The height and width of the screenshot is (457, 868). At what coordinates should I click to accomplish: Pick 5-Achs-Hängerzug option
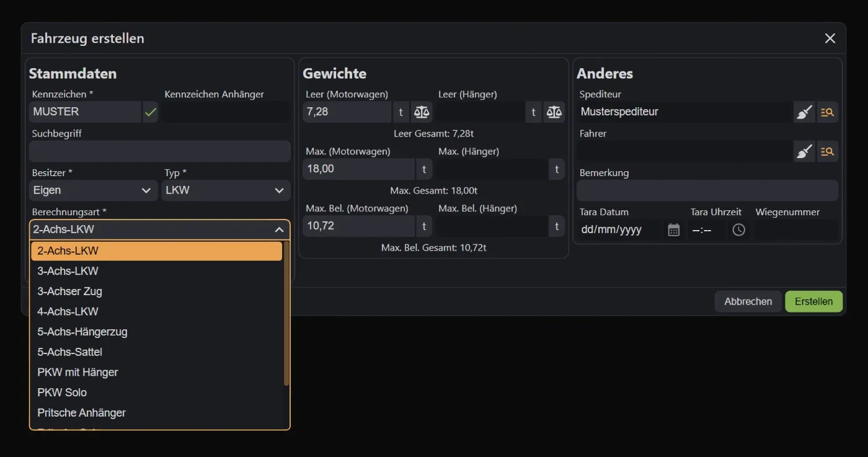click(157, 332)
